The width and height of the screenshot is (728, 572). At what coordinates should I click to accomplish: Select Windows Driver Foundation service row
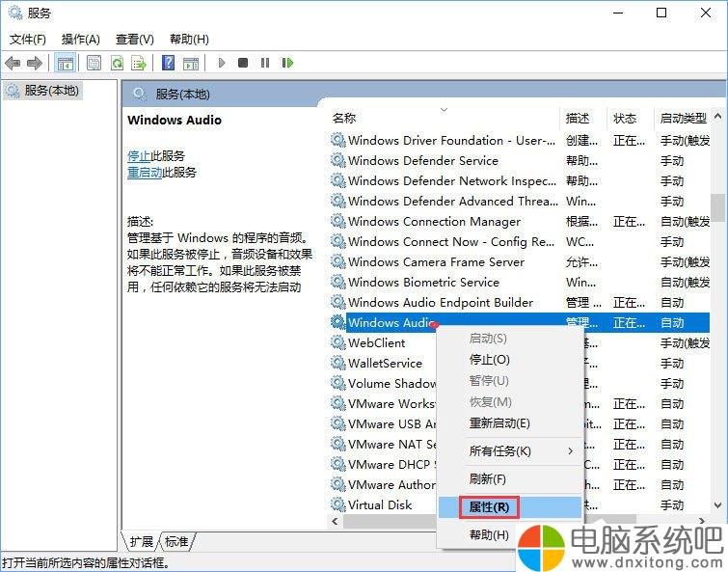point(520,140)
